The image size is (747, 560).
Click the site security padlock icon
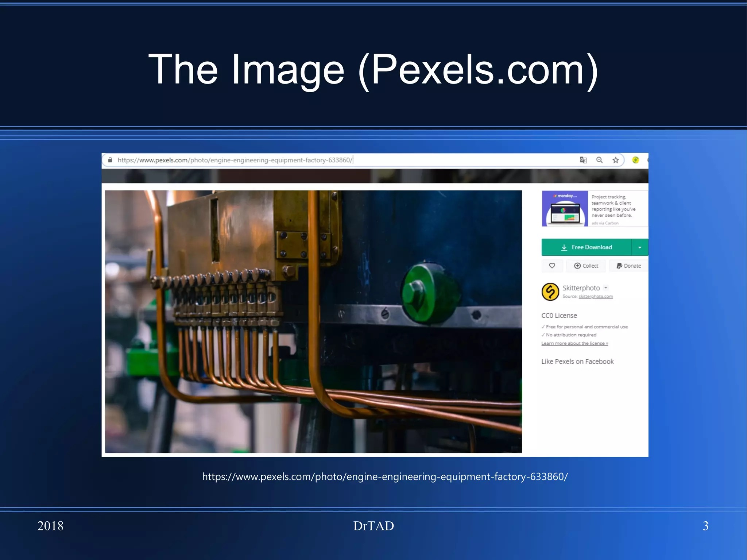110,160
